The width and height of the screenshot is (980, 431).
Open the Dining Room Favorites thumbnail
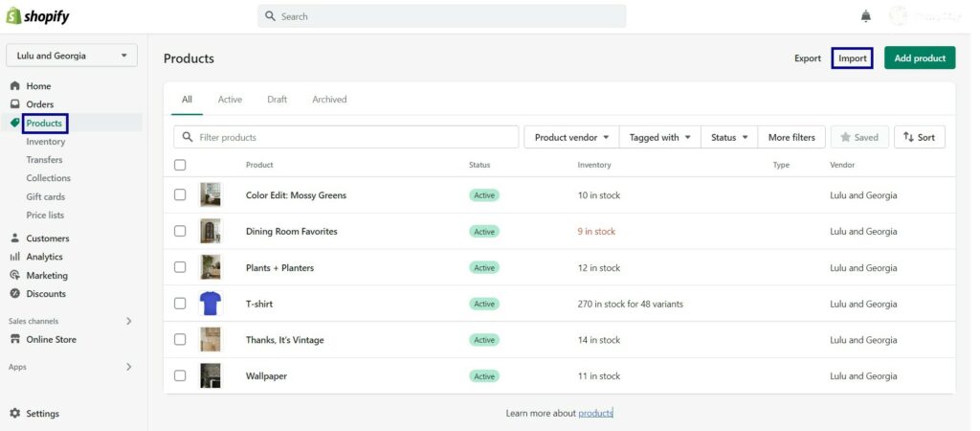tap(211, 232)
